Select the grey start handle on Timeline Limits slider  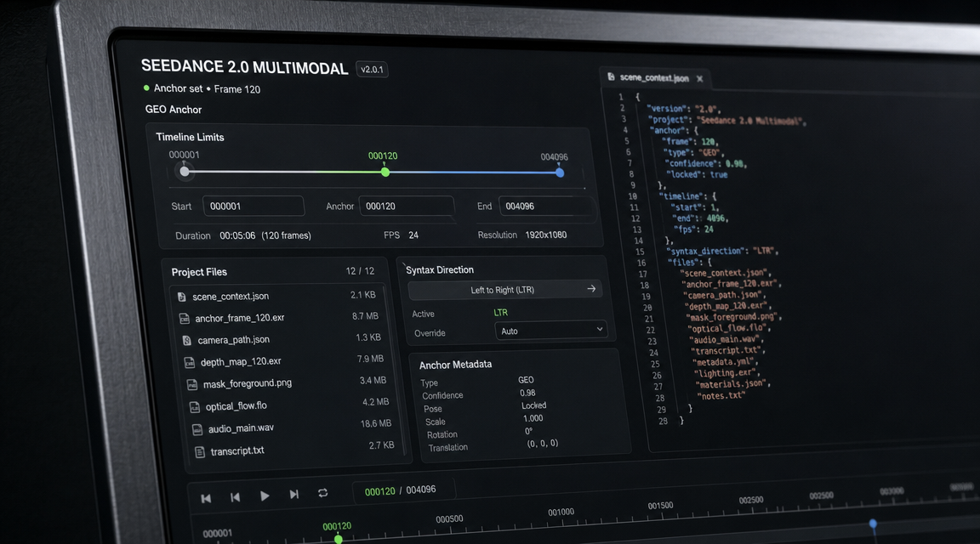(x=185, y=171)
